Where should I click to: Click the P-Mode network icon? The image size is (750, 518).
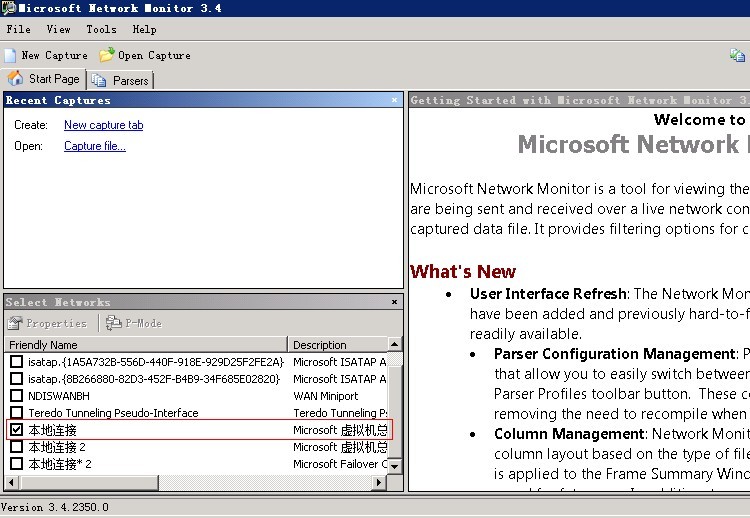coord(113,323)
